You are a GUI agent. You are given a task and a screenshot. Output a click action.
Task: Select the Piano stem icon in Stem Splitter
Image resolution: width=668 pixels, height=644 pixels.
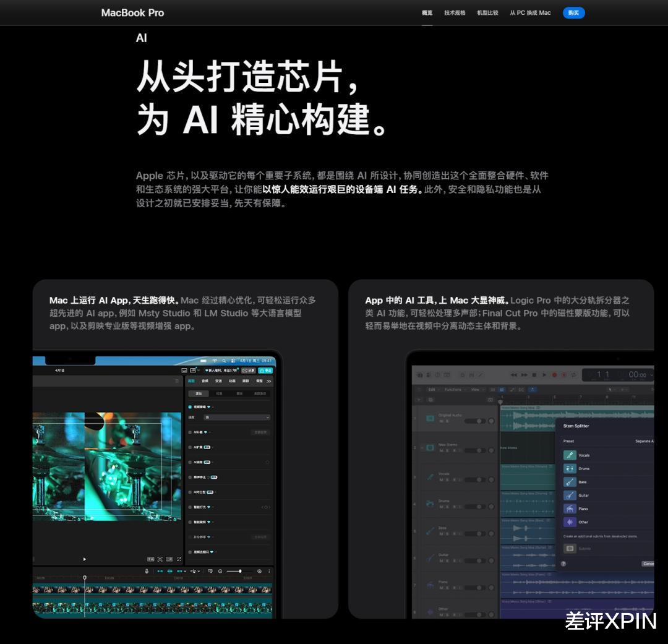pyautogui.click(x=570, y=509)
